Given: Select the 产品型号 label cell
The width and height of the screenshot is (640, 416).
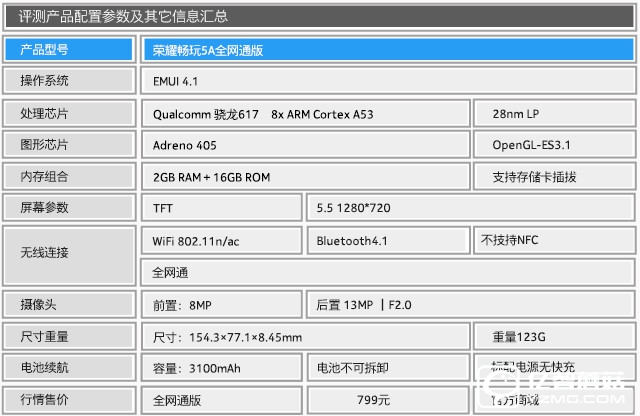Looking at the screenshot, I should pos(69,49).
